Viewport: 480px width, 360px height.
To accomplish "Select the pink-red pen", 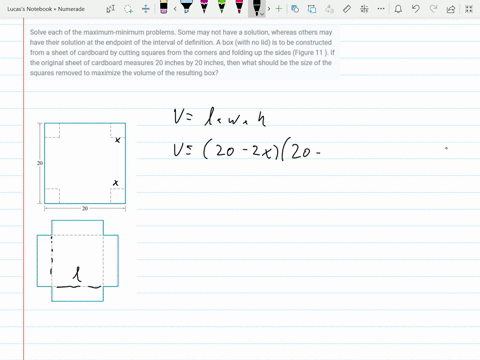I will click(239, 6).
